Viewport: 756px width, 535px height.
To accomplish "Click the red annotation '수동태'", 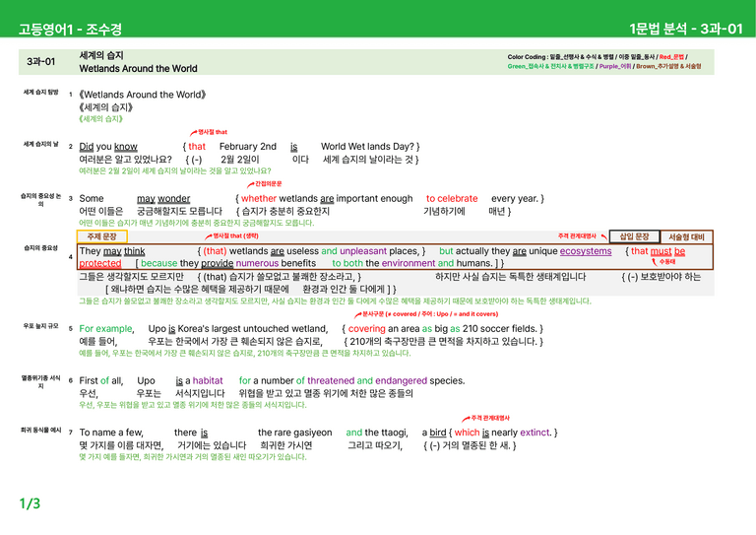I will (666, 262).
